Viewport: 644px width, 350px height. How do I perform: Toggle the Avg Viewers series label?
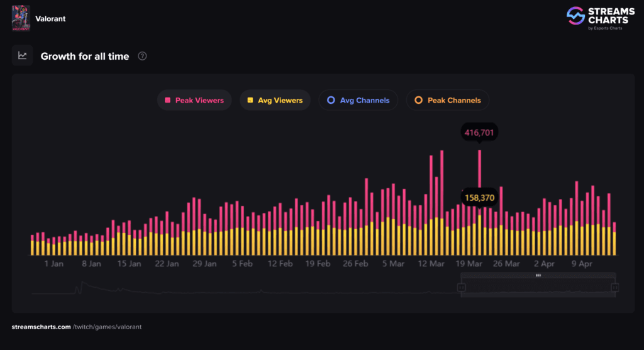click(280, 100)
